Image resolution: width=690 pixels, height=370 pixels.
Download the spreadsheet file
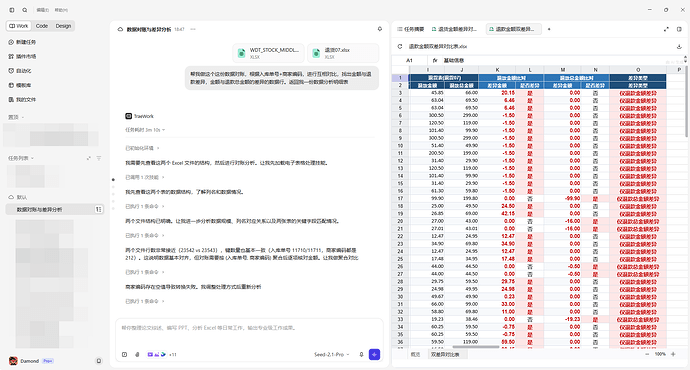pyautogui.click(x=679, y=46)
